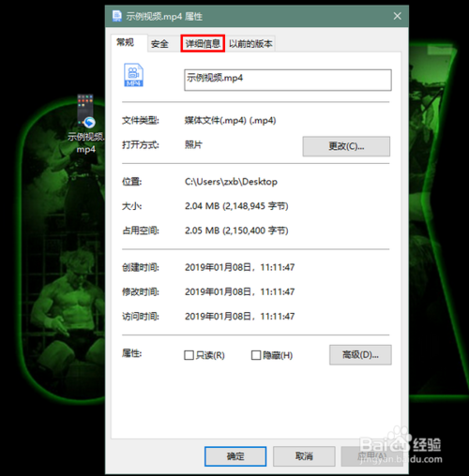
Task: Select the 示例视频.mp4 desktop icon
Action: pos(85,124)
